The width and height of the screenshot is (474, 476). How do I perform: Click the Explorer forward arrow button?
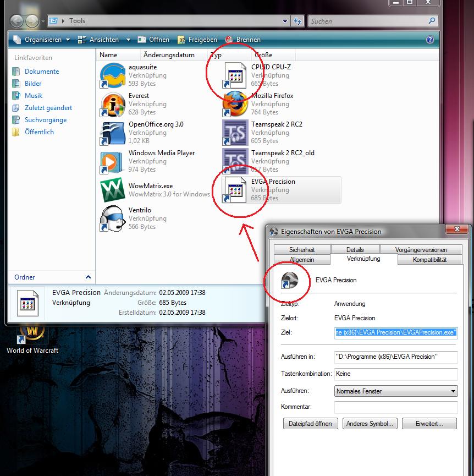(x=32, y=21)
